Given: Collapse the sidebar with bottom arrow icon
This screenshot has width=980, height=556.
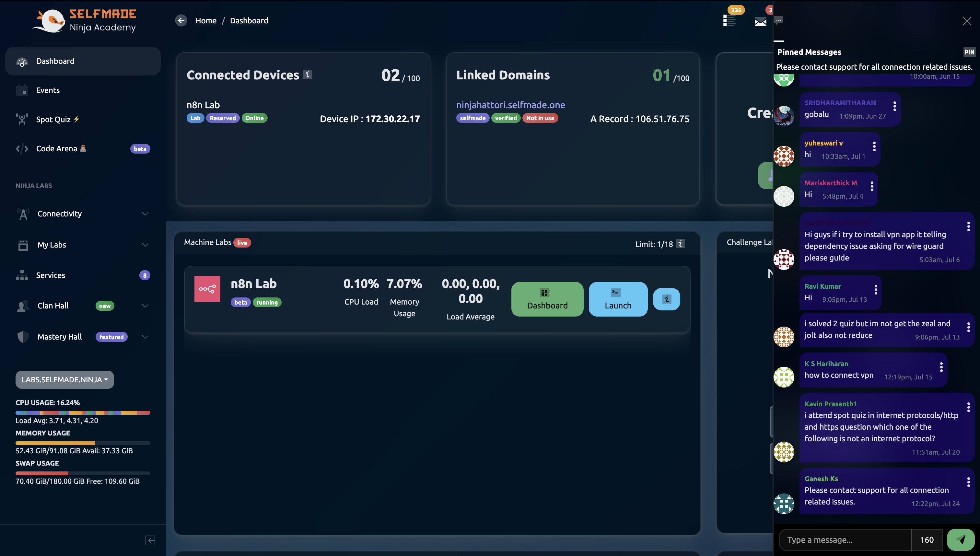Looking at the screenshot, I should pyautogui.click(x=150, y=540).
